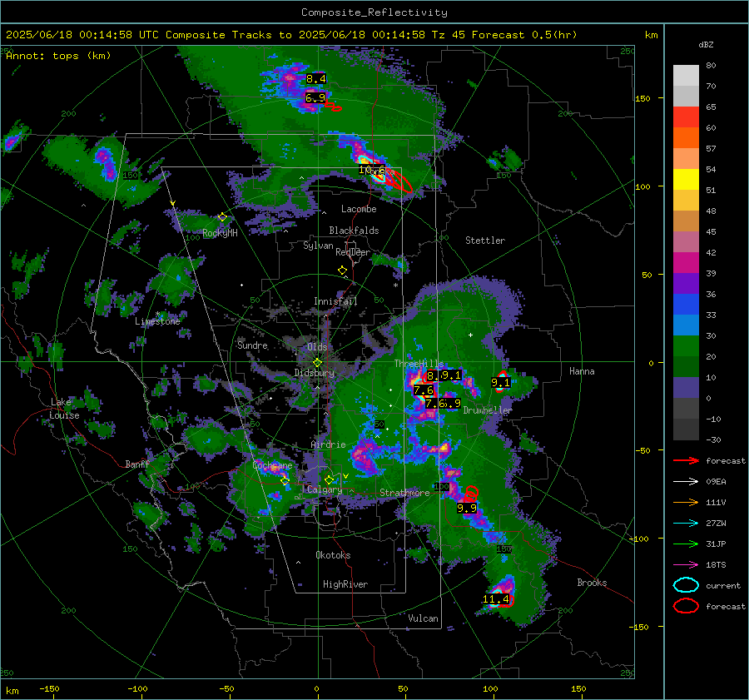
Task: Select the Okotoks town label
Action: pos(333,555)
